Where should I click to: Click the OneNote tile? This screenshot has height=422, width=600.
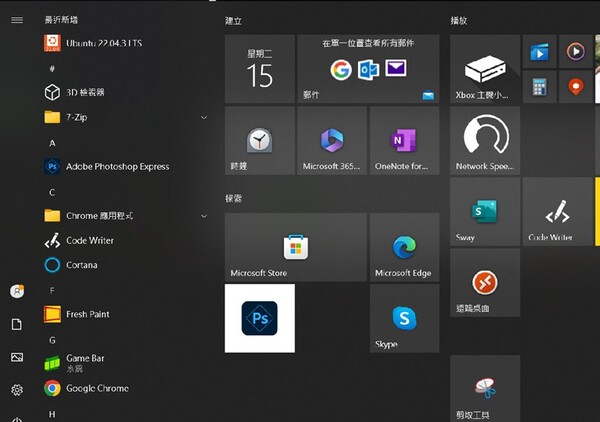click(404, 141)
